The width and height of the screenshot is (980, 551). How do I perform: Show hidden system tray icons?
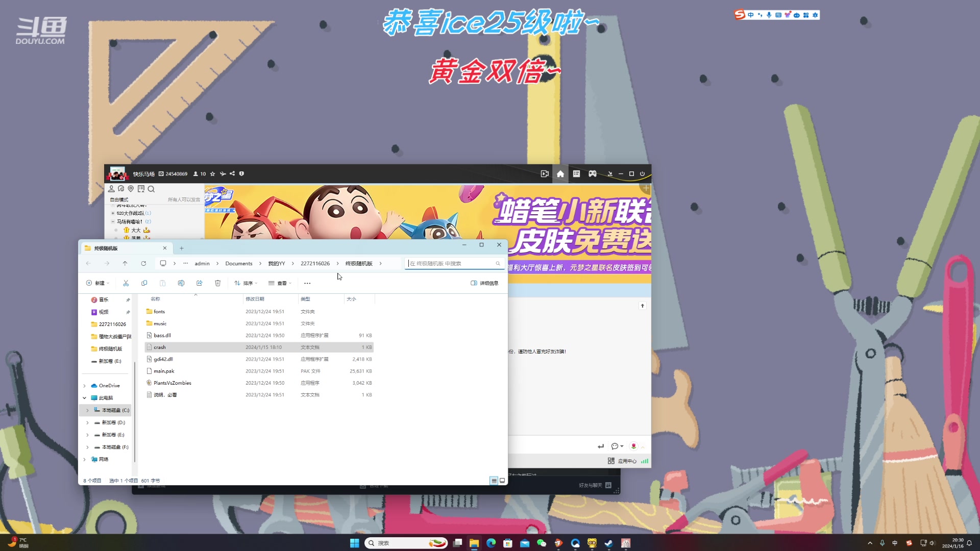(x=870, y=543)
